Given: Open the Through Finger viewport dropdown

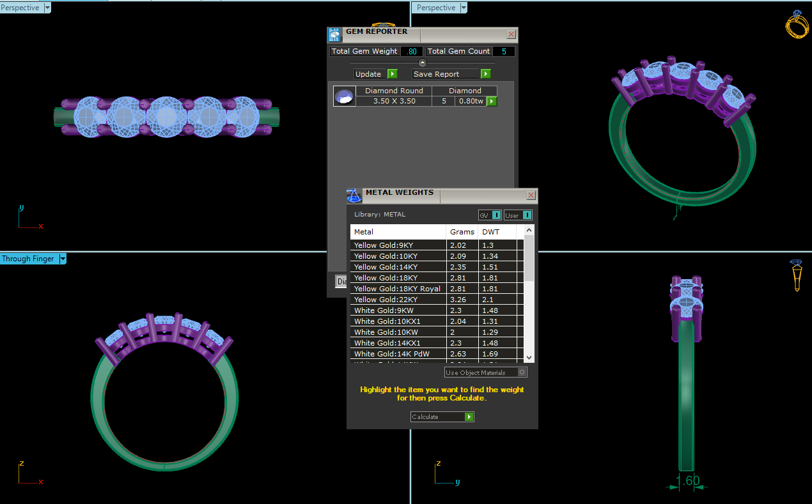Looking at the screenshot, I should click(x=63, y=259).
